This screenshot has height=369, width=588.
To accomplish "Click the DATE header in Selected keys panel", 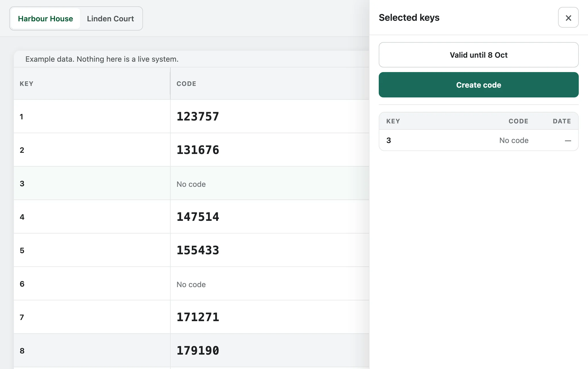I will pos(562,121).
